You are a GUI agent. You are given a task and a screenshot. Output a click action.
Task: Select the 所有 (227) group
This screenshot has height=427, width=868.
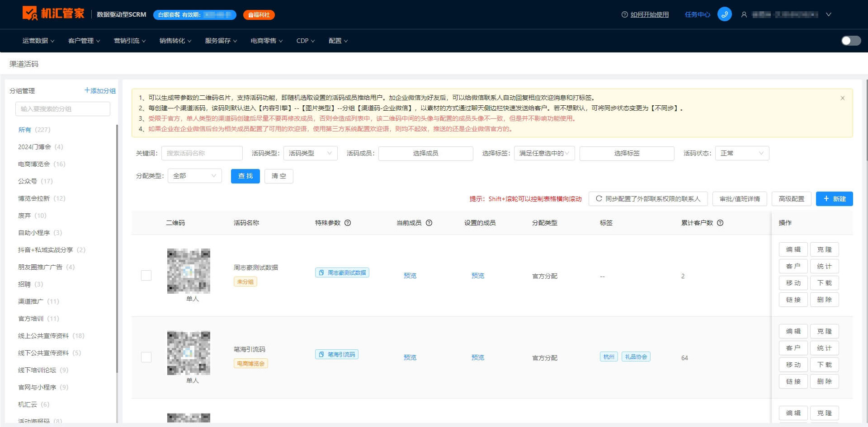coord(34,130)
